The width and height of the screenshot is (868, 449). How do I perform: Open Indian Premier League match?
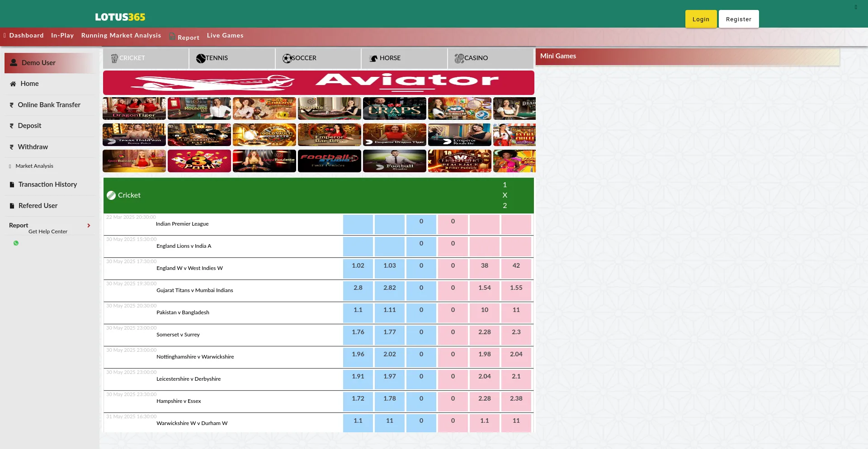pyautogui.click(x=182, y=224)
